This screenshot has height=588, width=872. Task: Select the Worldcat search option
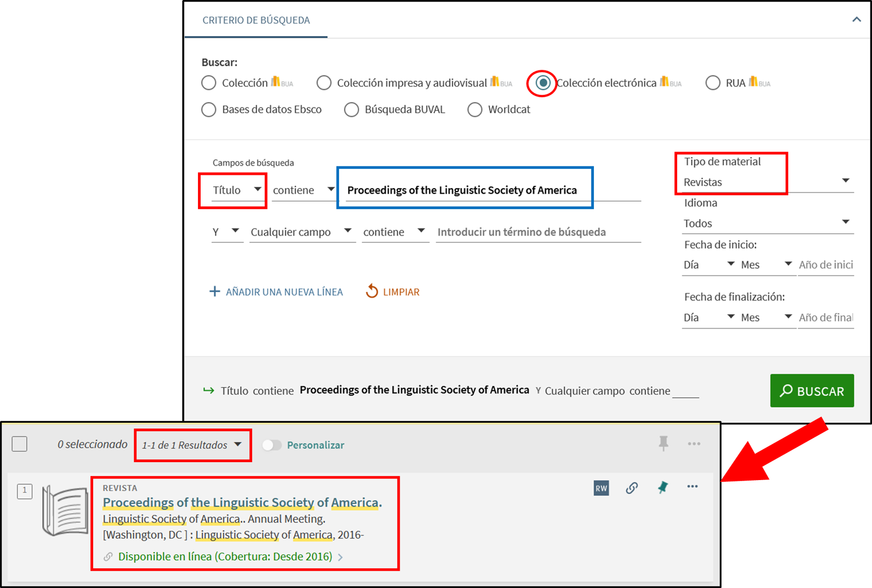coord(475,109)
